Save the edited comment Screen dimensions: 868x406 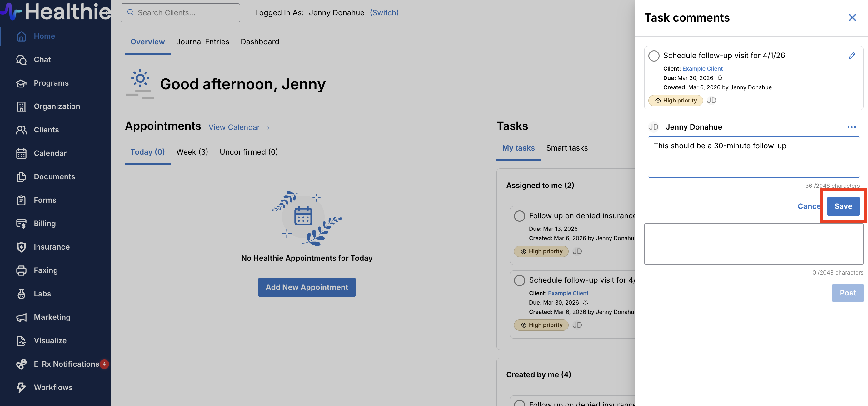click(x=843, y=206)
